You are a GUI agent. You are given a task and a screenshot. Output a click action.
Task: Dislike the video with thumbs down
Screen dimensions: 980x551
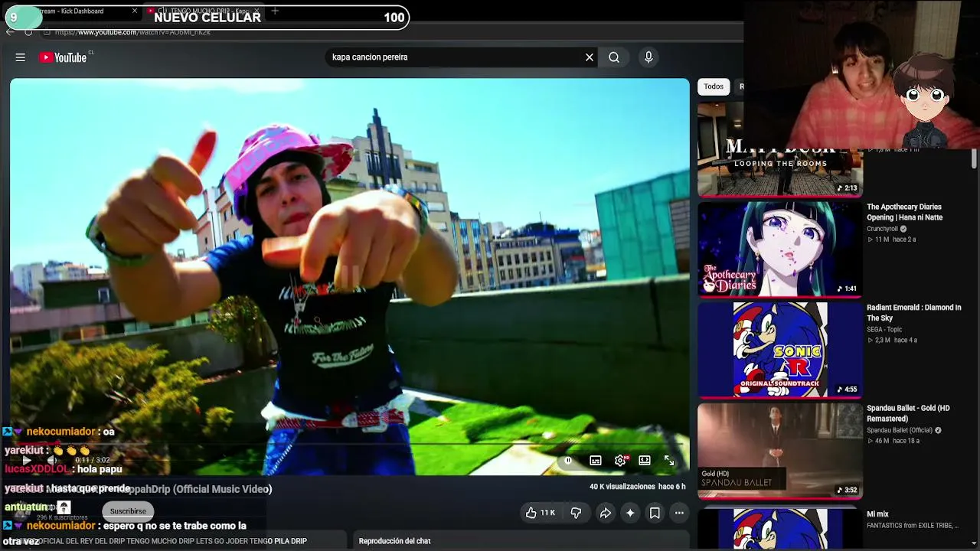tap(576, 513)
